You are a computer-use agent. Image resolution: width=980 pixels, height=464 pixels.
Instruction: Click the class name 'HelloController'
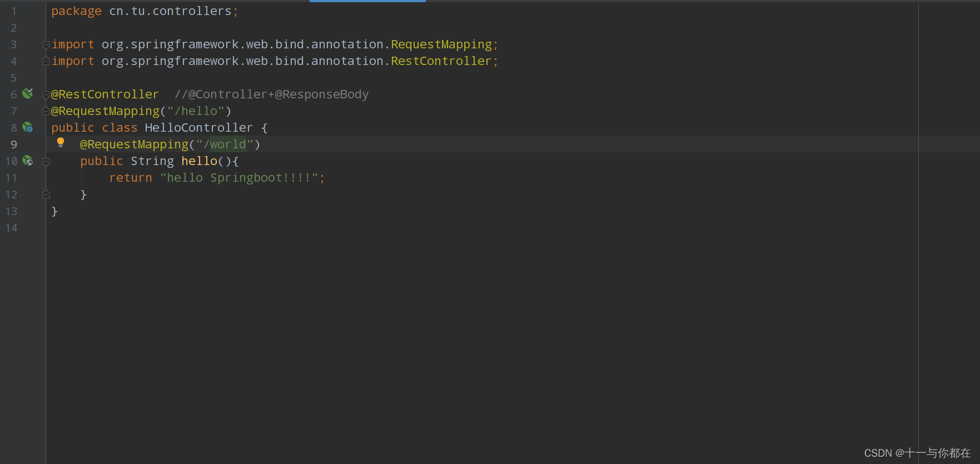199,128
